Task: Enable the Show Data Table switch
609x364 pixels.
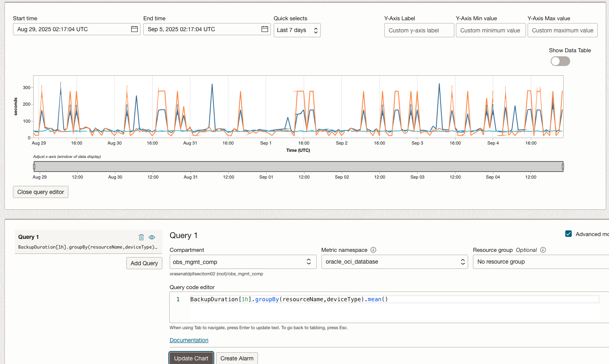Action: tap(560, 61)
